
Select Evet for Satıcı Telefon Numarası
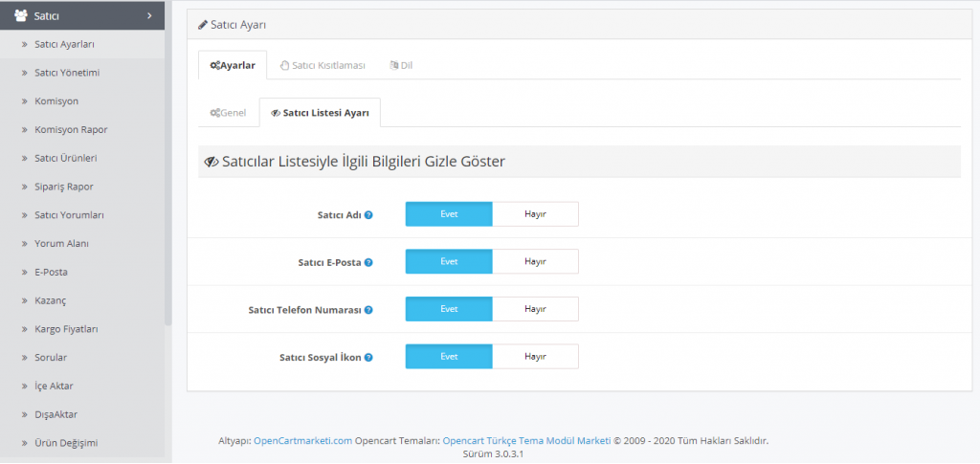coord(449,309)
